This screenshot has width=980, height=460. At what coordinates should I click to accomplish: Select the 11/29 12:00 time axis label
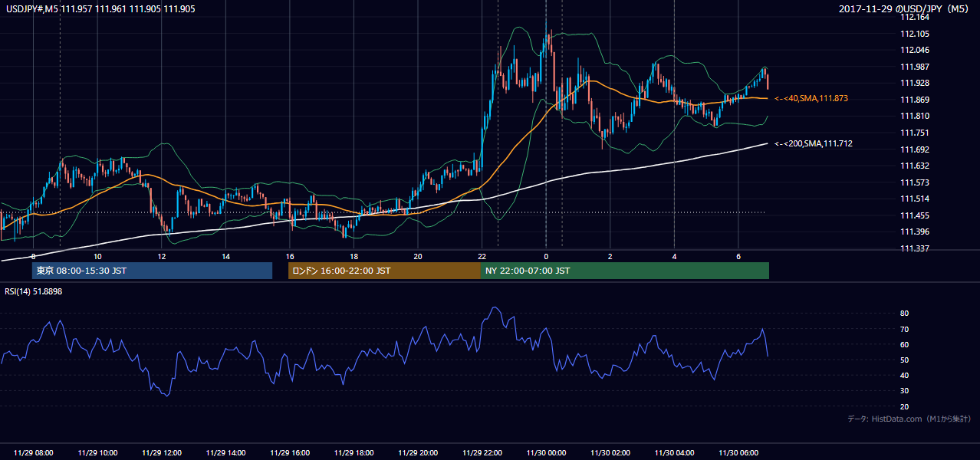coord(162,453)
